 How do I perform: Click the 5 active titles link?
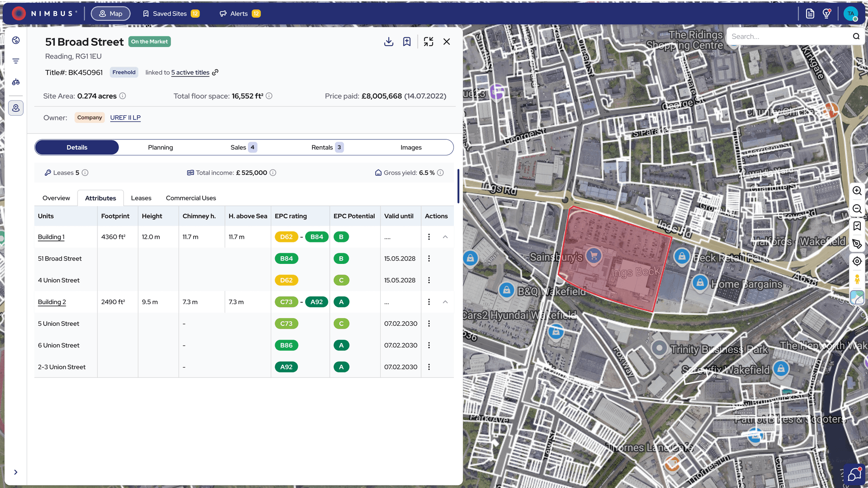(190, 72)
